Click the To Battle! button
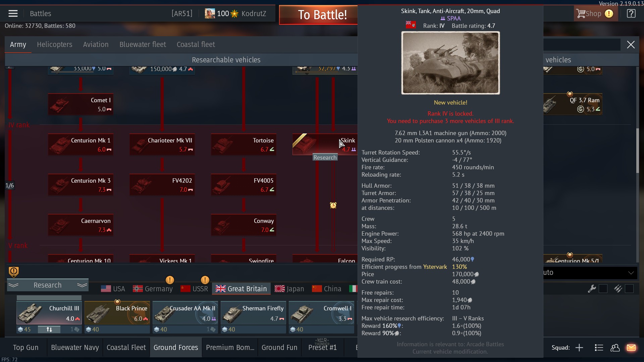The width and height of the screenshot is (644, 362). pos(318,15)
